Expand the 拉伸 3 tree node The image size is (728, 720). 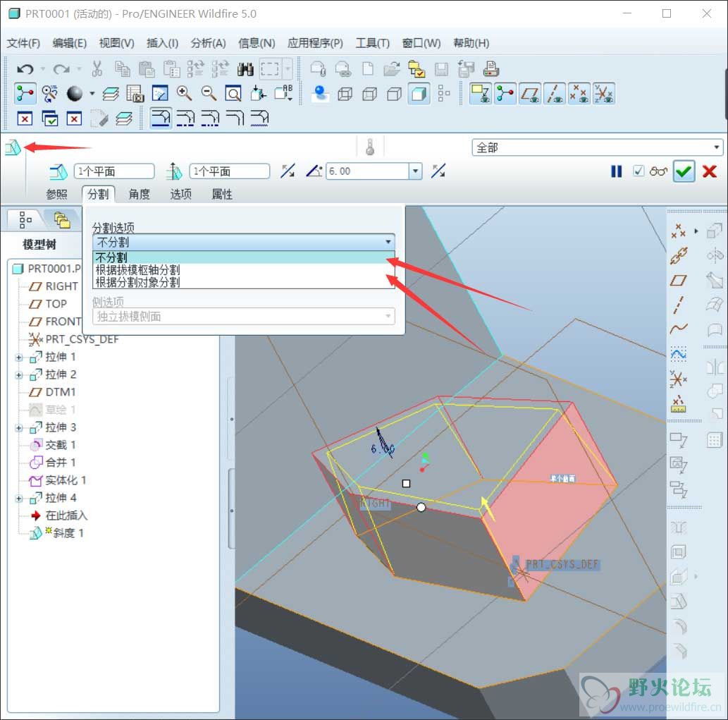coord(19,428)
